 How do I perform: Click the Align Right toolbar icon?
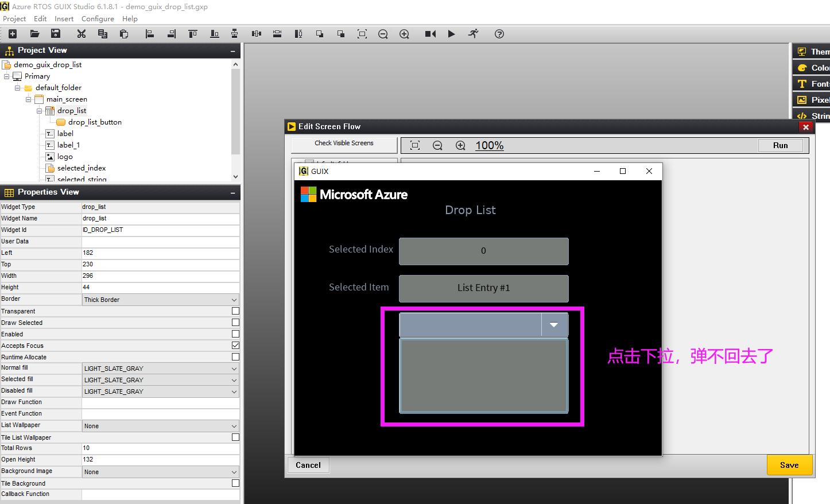pos(171,34)
